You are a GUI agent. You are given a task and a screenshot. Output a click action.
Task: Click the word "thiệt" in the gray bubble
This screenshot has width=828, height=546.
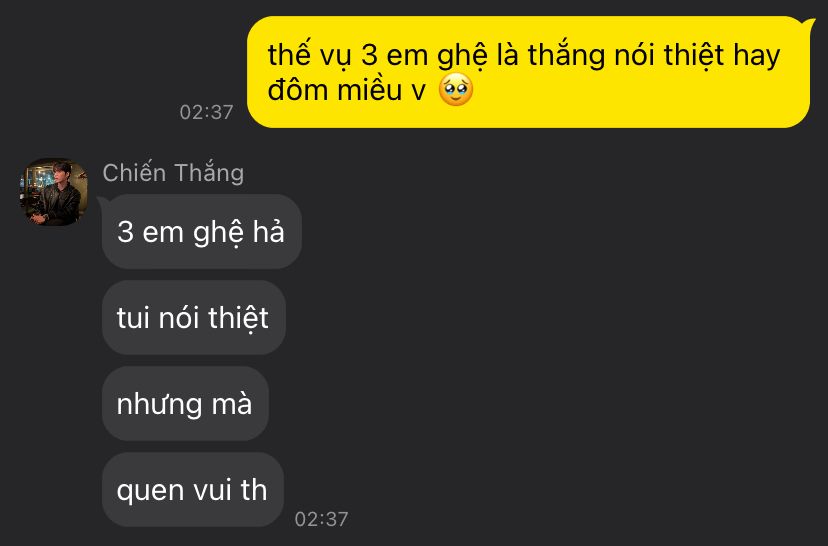pyautogui.click(x=239, y=318)
